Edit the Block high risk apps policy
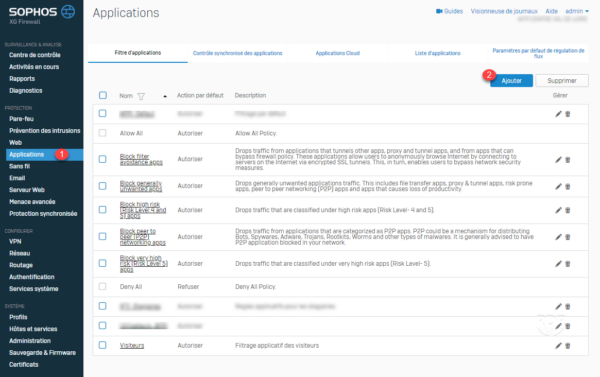The image size is (600, 377). coord(558,210)
